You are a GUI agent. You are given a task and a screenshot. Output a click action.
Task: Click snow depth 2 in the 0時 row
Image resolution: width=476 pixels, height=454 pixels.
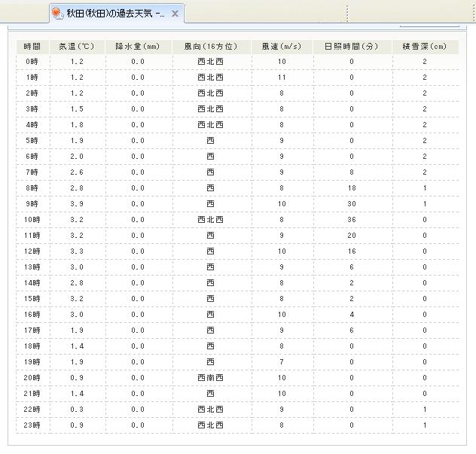coord(425,62)
